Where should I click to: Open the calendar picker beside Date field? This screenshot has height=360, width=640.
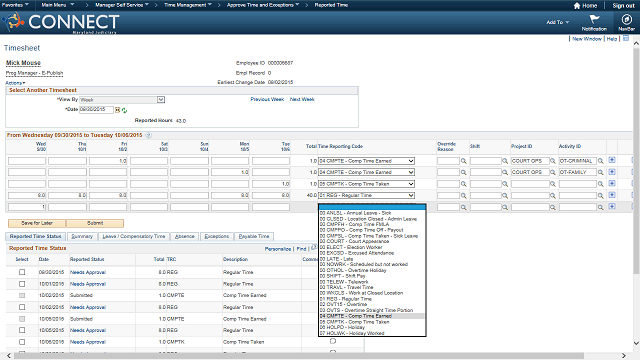(x=118, y=110)
